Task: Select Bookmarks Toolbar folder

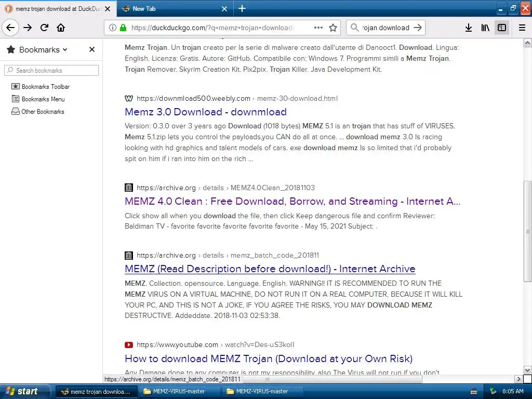Action: click(x=41, y=87)
